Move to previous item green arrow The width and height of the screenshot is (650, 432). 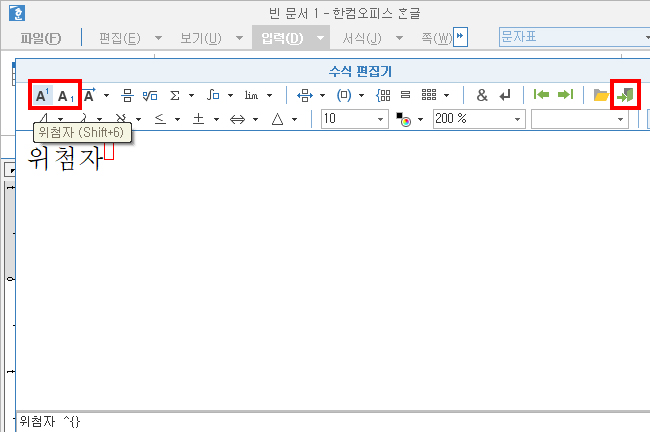point(541,95)
